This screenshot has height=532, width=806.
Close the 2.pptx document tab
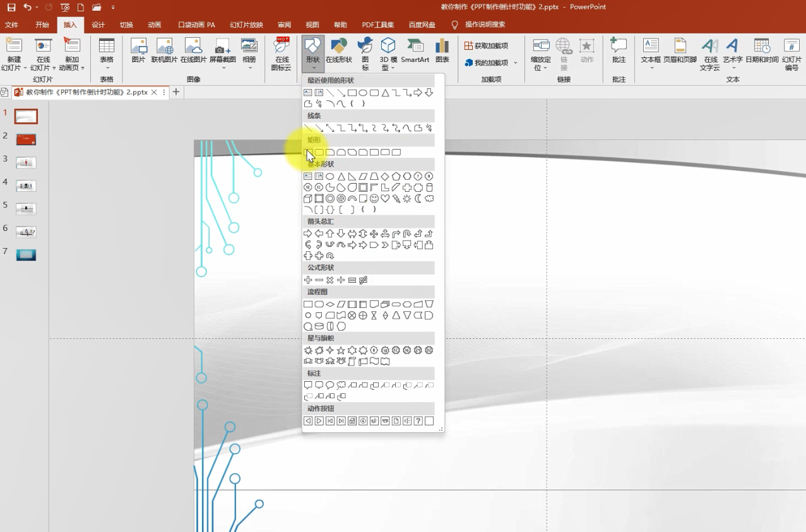tap(155, 92)
